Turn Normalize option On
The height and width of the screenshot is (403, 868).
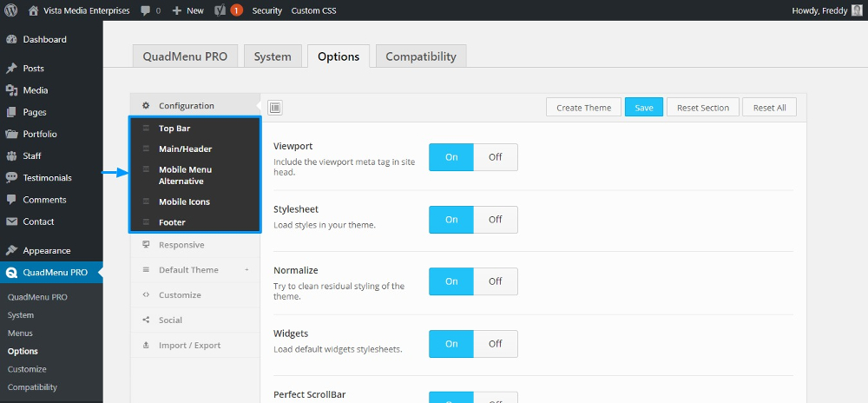click(451, 281)
